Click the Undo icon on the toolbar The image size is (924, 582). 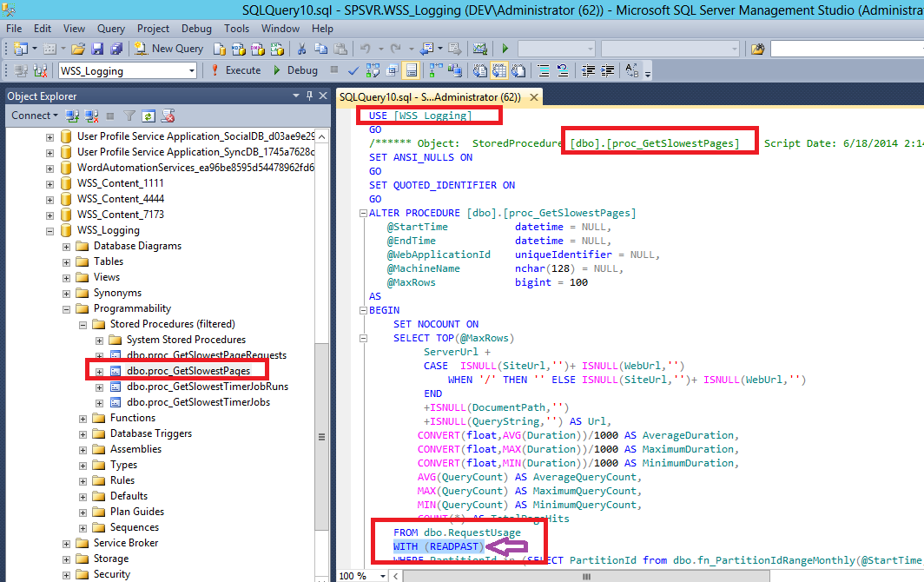coord(365,48)
